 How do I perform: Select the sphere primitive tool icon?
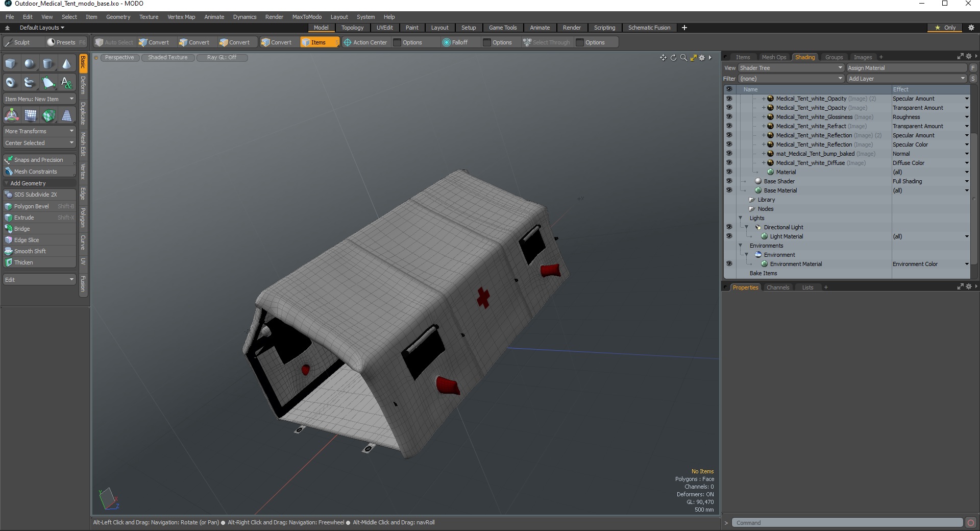point(30,64)
